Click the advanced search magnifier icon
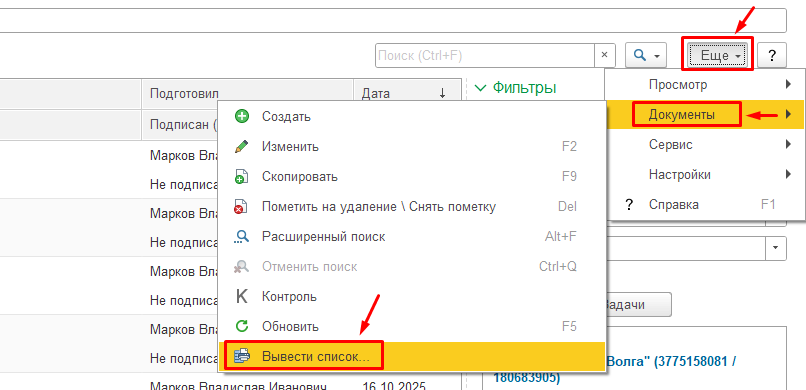Image resolution: width=806 pixels, height=390 pixels. click(242, 236)
